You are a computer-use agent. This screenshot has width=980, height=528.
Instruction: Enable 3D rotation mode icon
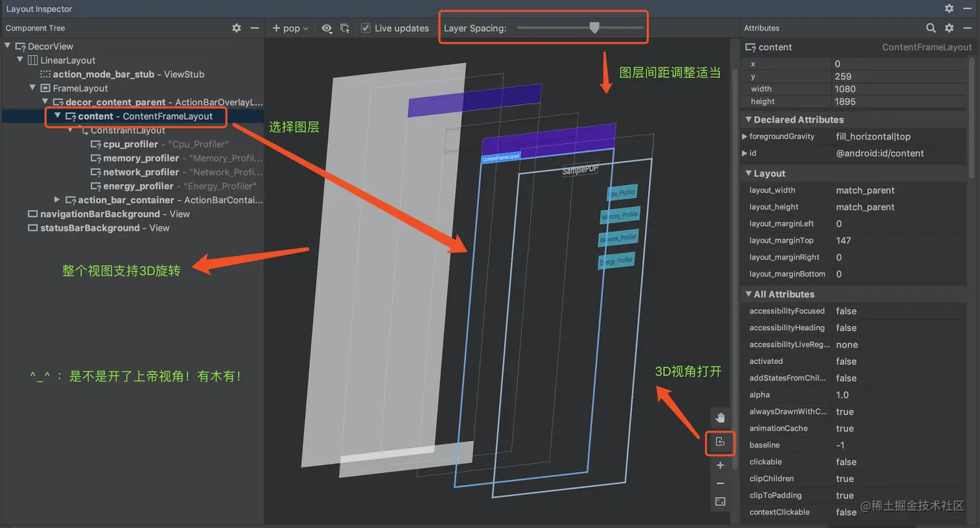tap(720, 442)
